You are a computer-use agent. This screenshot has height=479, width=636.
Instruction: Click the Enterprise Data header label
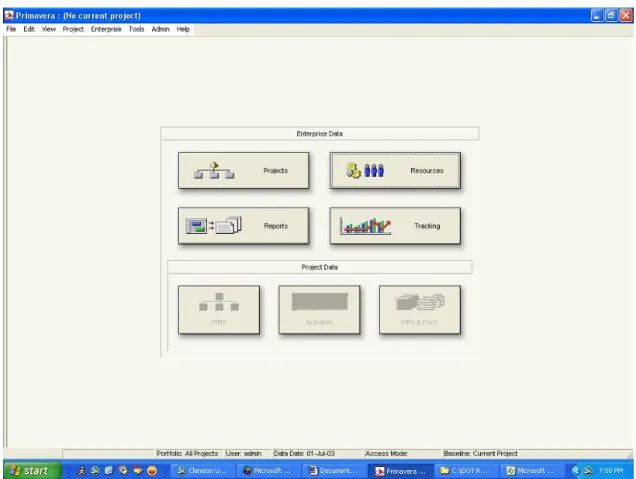click(x=320, y=133)
